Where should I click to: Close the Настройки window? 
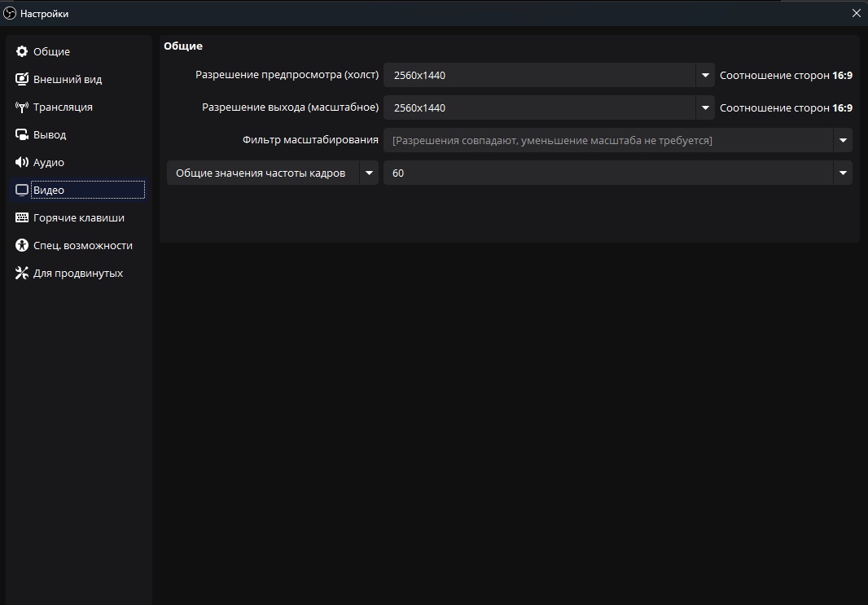tap(857, 13)
